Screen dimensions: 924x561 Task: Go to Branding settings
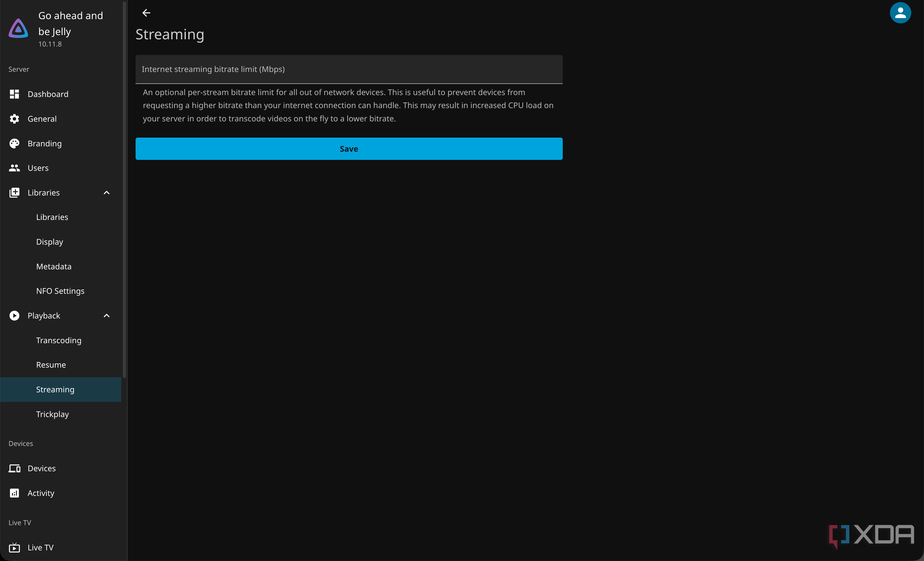point(61,143)
